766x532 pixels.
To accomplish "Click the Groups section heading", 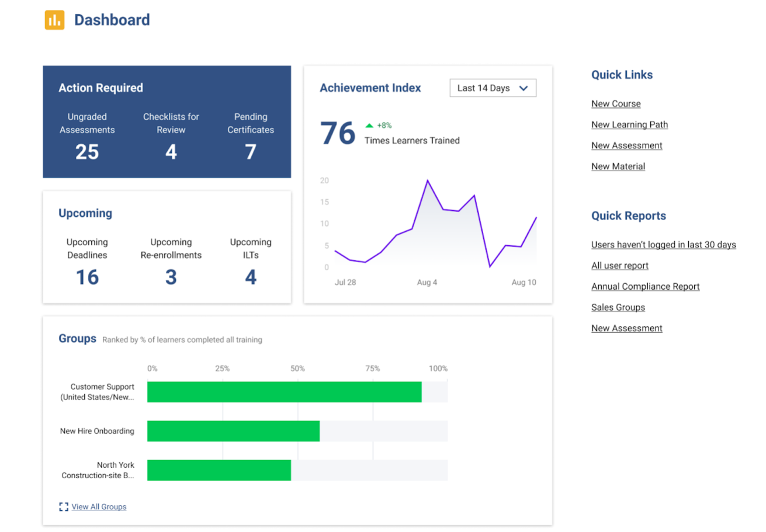I will click(x=77, y=338).
